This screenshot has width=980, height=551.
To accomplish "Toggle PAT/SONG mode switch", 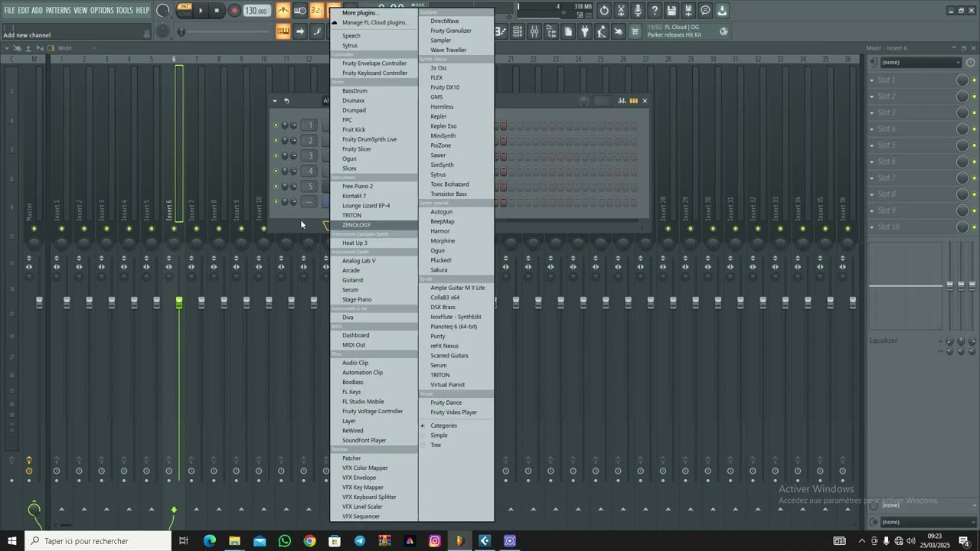I will pyautogui.click(x=185, y=11).
